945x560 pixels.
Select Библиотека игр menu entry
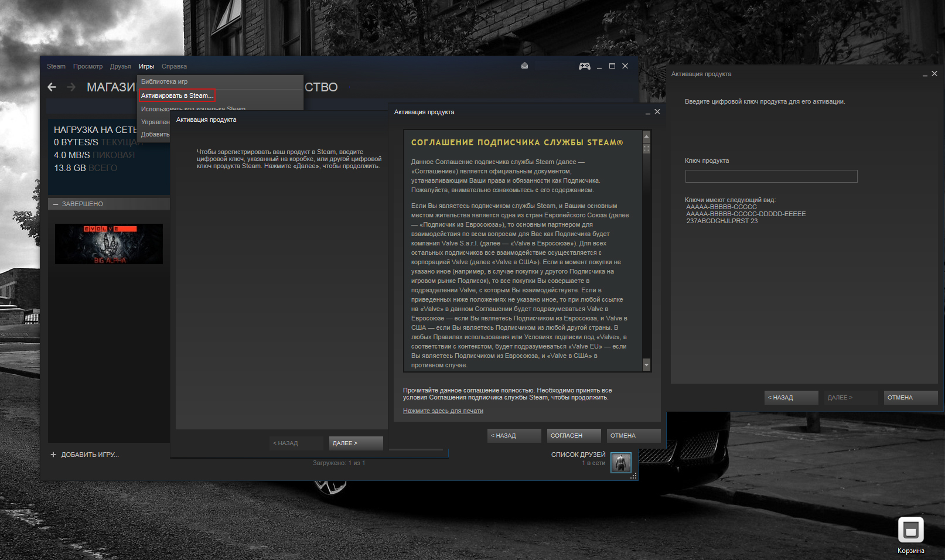164,81
